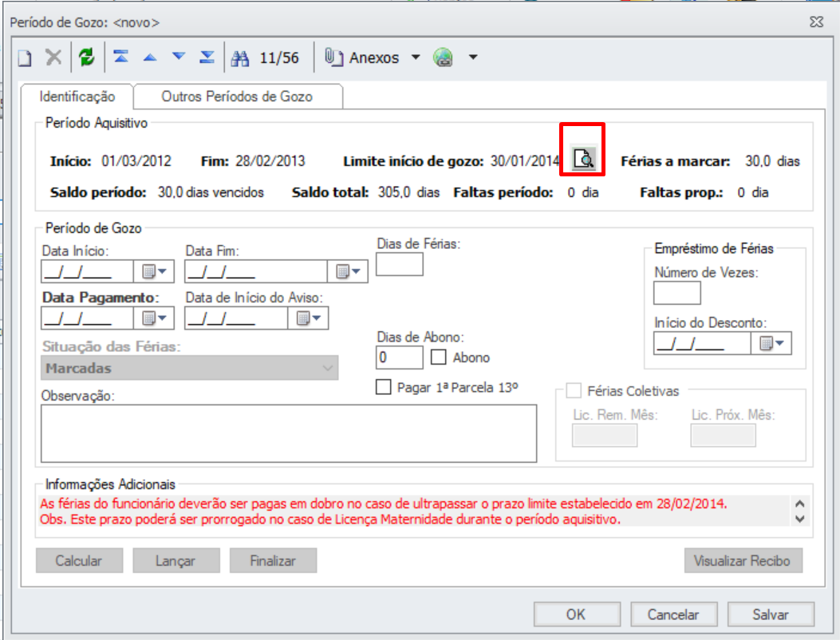Click the New record page icon
The height and width of the screenshot is (640, 840).
point(25,57)
